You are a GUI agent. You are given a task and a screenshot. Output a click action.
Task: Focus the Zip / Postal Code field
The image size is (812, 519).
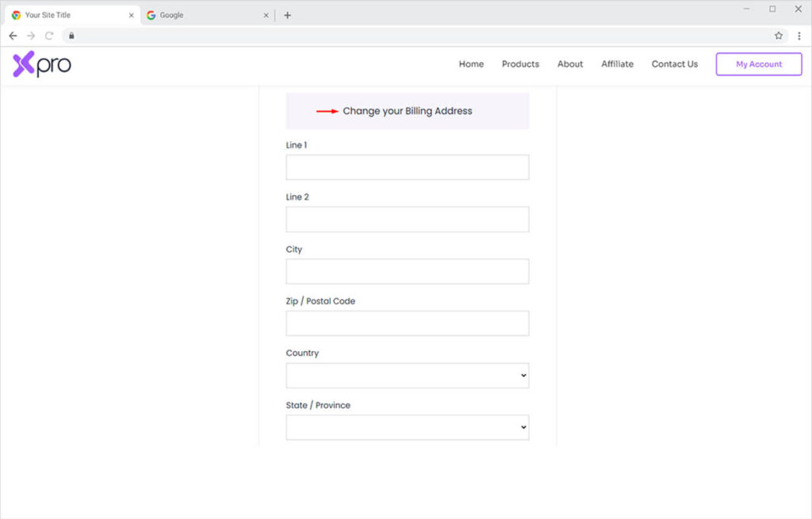pyautogui.click(x=407, y=323)
